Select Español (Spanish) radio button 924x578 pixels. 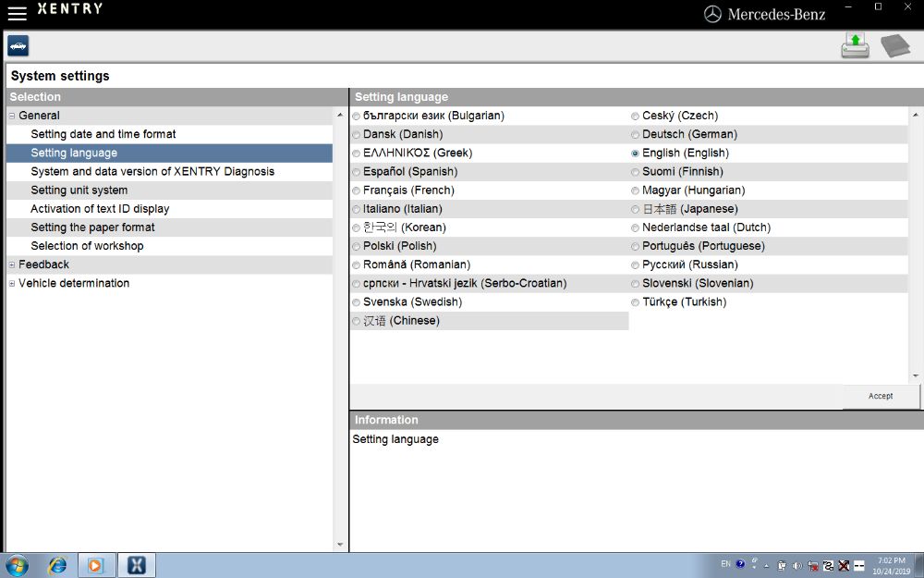pos(356,172)
